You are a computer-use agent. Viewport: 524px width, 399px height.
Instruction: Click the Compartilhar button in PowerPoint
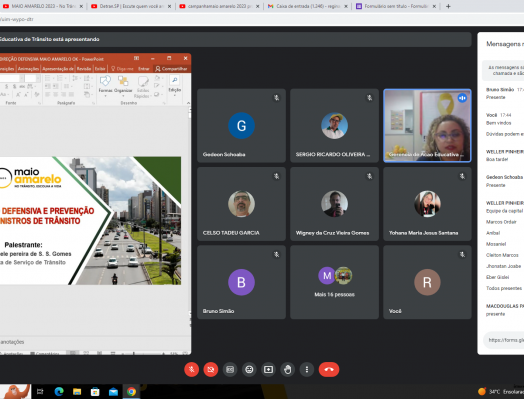171,69
